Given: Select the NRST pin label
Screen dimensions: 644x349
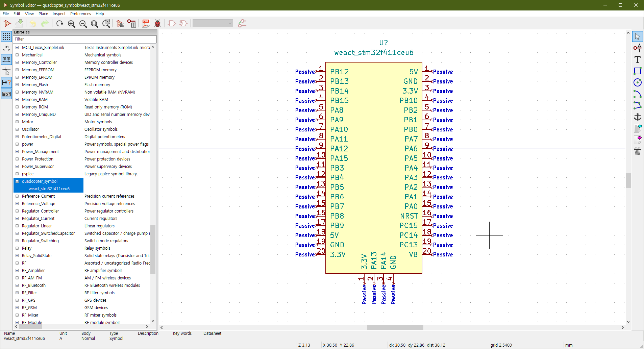Looking at the screenshot, I should click(x=409, y=216).
